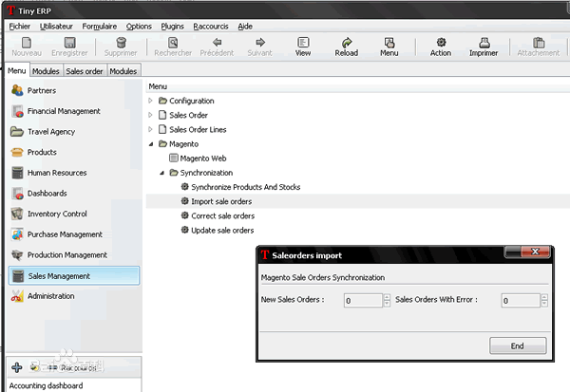Collapse the Synchronization folder
This screenshot has height=392, width=570.
pyautogui.click(x=161, y=173)
